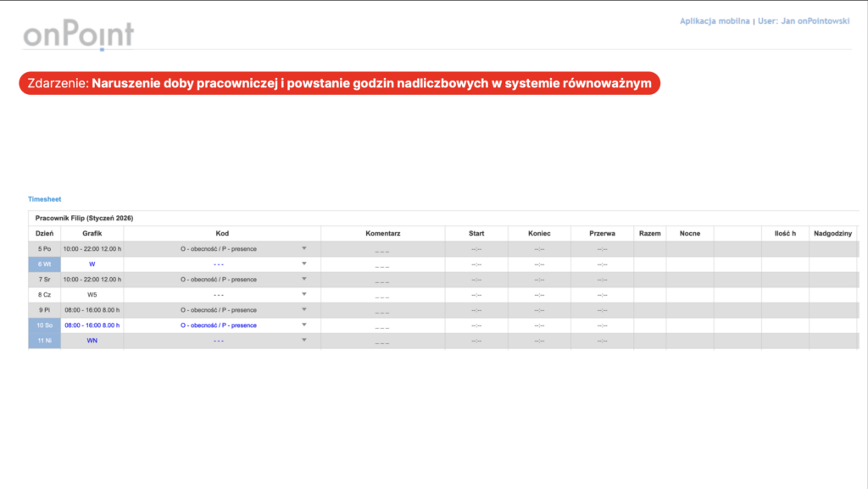The image size is (868, 489).
Task: Click Koniec time field for 9 Pi
Action: [539, 310]
